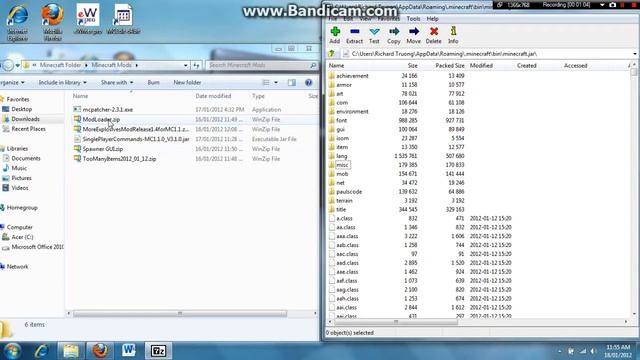
Task: Select TooManyItems2012_01_12.zip in Explorer
Action: click(119, 159)
